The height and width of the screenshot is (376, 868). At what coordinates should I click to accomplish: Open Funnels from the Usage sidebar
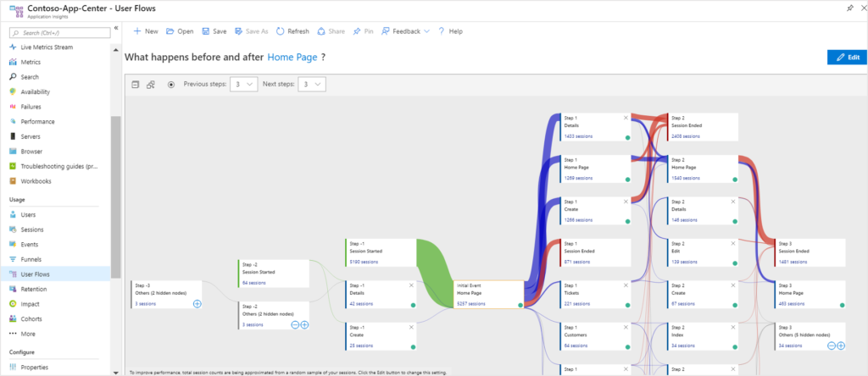click(31, 259)
